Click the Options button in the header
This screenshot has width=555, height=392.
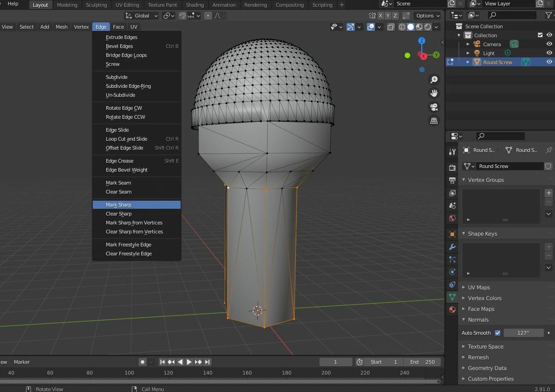coord(426,15)
